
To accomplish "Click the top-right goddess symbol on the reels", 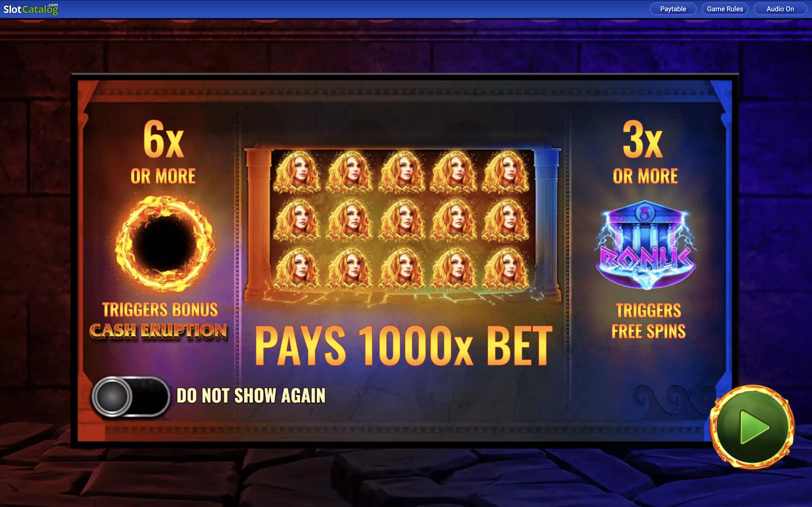I will [x=506, y=172].
